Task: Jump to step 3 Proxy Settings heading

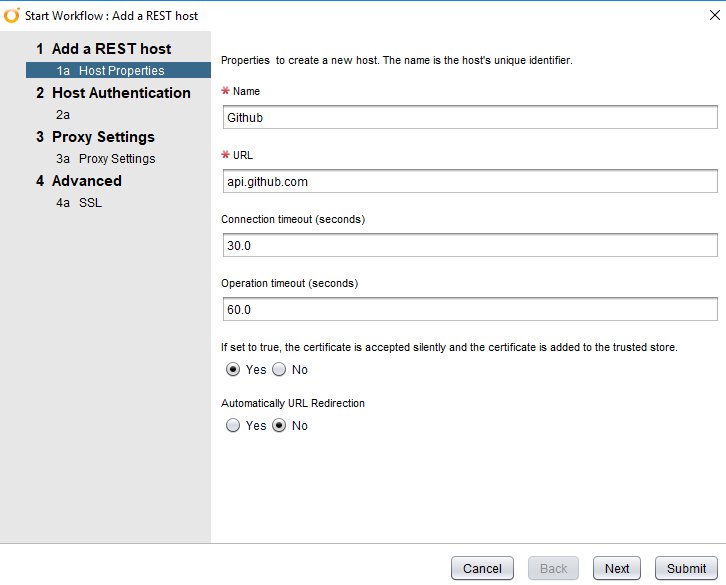Action: pyautogui.click(x=95, y=137)
